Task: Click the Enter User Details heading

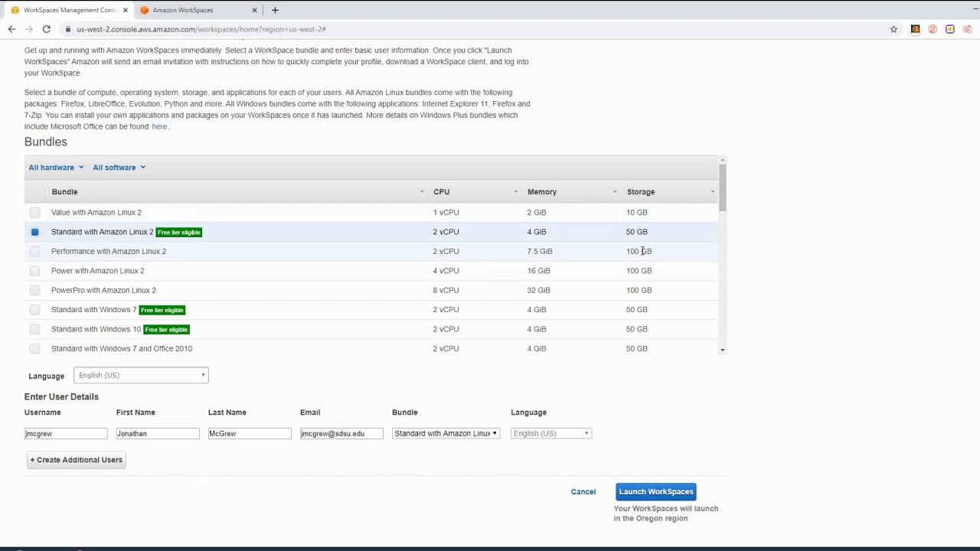Action: click(61, 396)
